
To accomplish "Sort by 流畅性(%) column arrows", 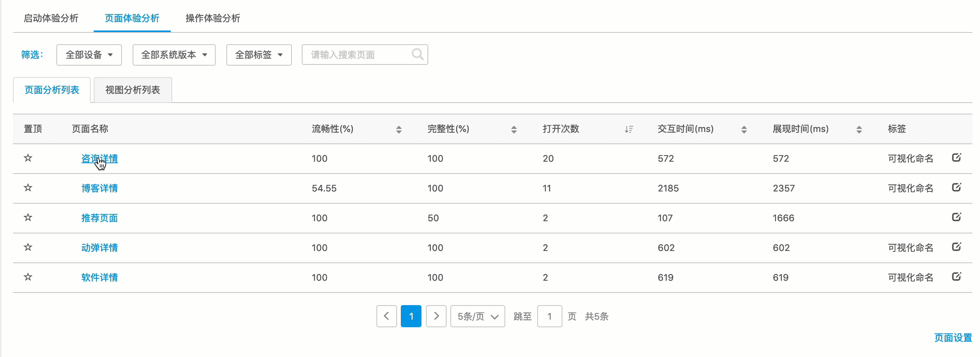I will coord(399,130).
